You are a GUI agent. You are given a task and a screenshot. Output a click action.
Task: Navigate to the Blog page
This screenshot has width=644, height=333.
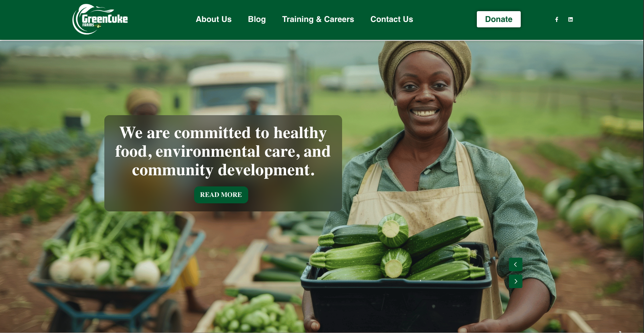pyautogui.click(x=257, y=19)
